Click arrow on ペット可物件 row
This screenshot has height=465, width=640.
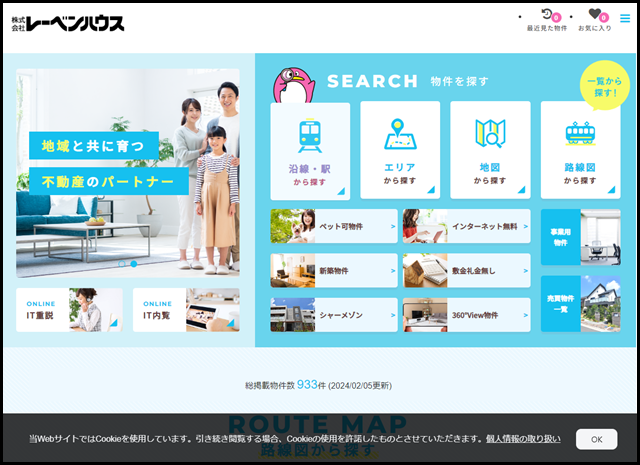click(393, 226)
